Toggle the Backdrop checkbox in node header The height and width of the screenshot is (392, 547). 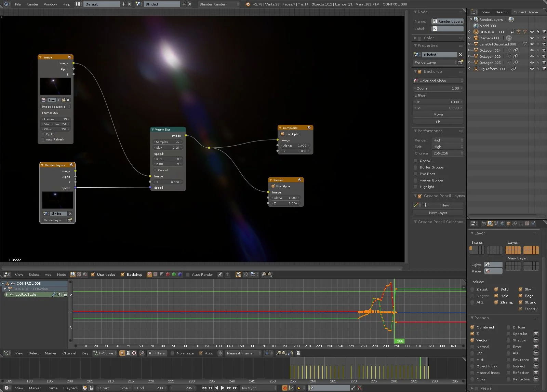point(122,274)
